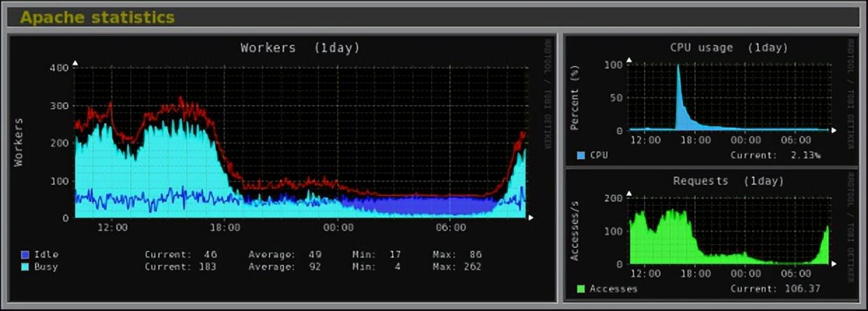Click the Percent (%) y-axis label

(x=575, y=98)
